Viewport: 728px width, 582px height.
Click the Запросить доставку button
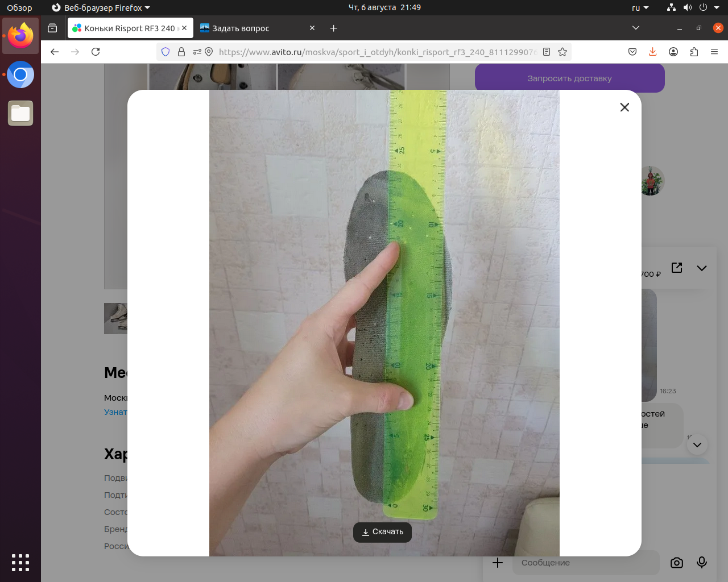pyautogui.click(x=570, y=78)
